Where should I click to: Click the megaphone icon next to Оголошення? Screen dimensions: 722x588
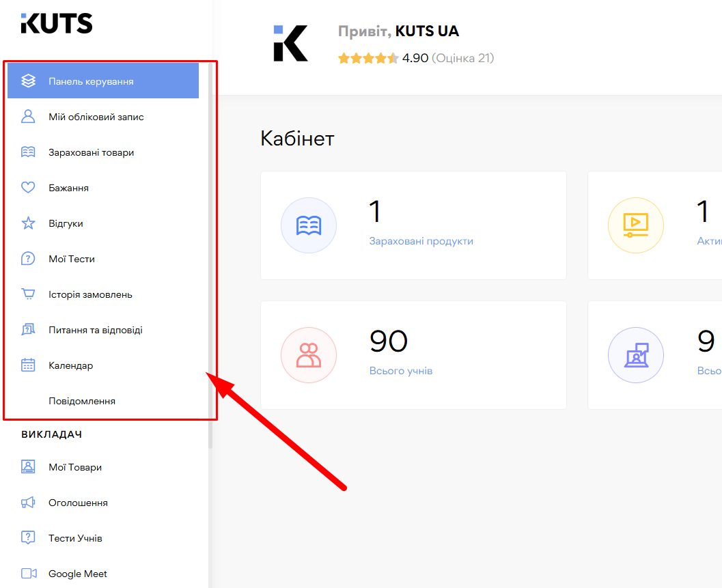(x=28, y=503)
